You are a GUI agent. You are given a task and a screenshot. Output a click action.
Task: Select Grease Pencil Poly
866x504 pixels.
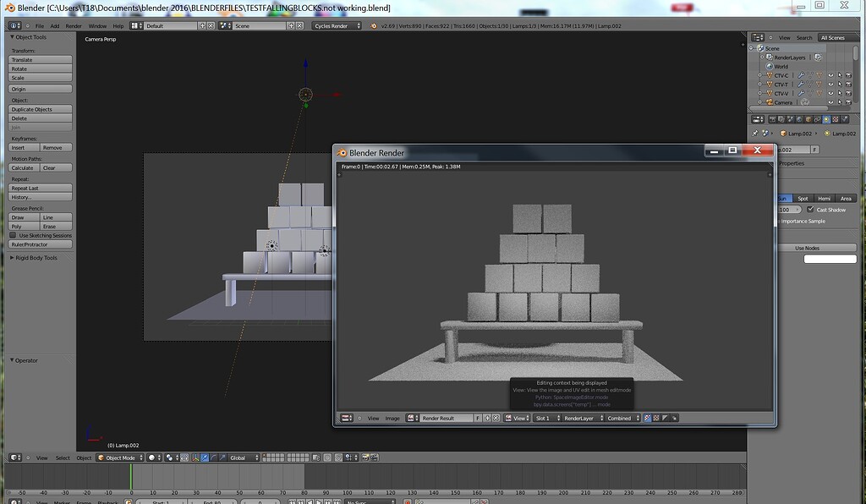click(x=24, y=227)
